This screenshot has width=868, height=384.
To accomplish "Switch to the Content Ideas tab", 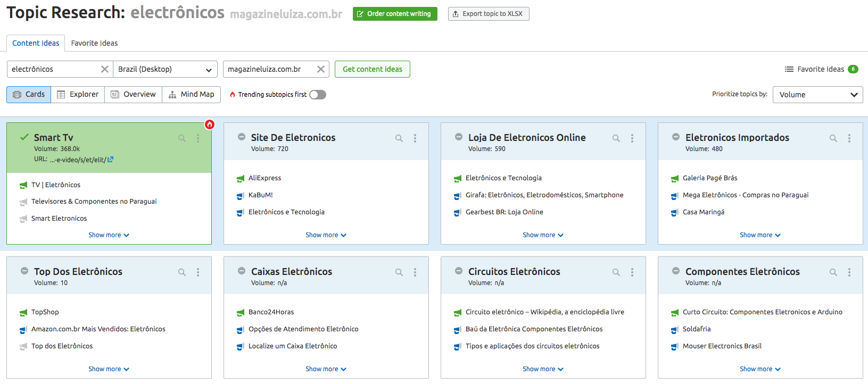I will click(x=36, y=43).
